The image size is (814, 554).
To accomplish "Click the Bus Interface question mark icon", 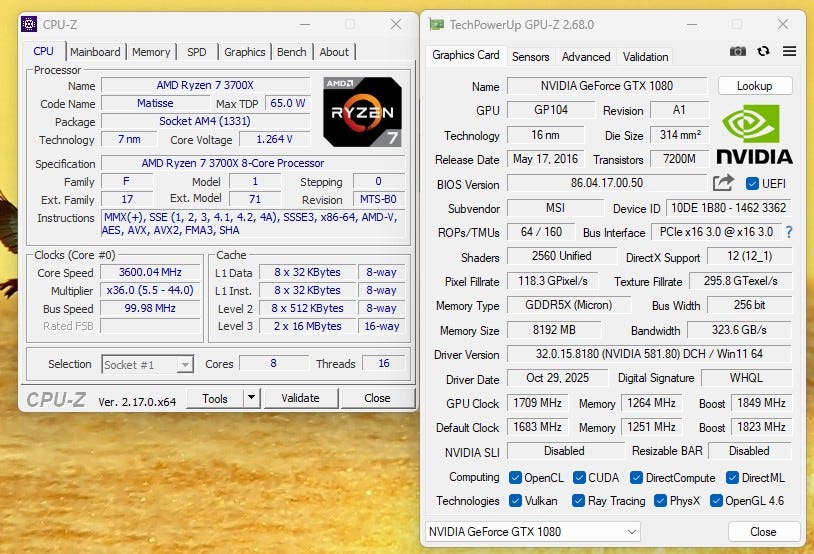I will point(788,232).
